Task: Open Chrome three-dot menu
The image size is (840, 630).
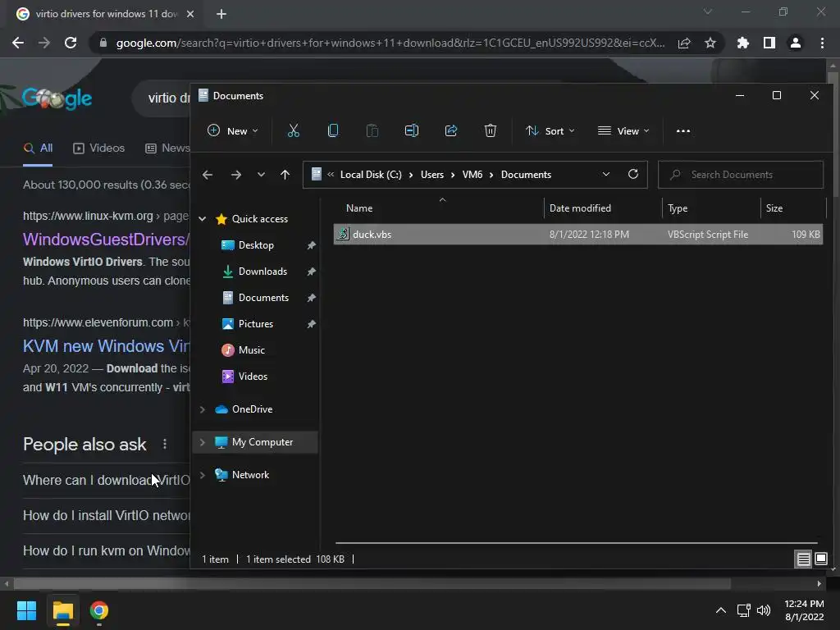Action: click(822, 43)
